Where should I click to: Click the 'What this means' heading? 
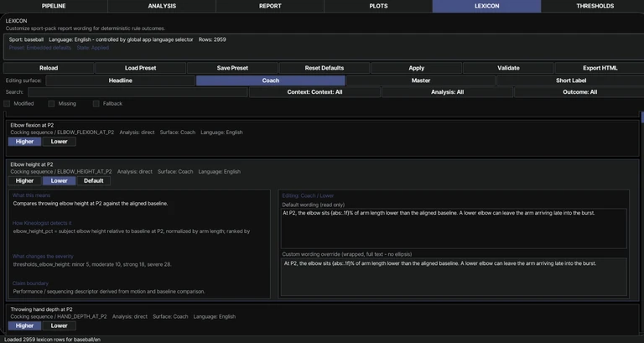click(31, 195)
